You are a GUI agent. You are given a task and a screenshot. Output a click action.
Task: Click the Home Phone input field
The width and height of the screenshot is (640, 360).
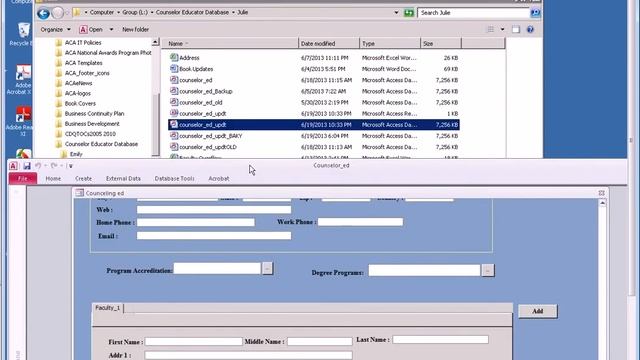coord(196,222)
